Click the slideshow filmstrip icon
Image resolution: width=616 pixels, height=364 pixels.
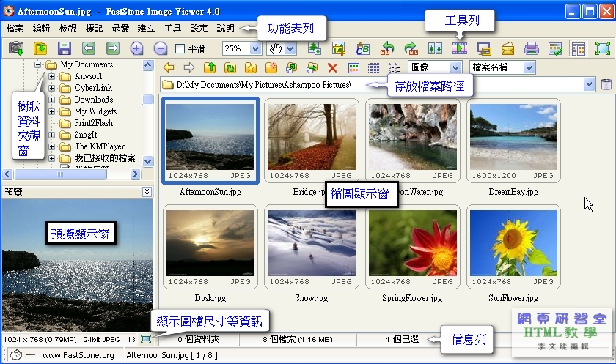point(460,48)
